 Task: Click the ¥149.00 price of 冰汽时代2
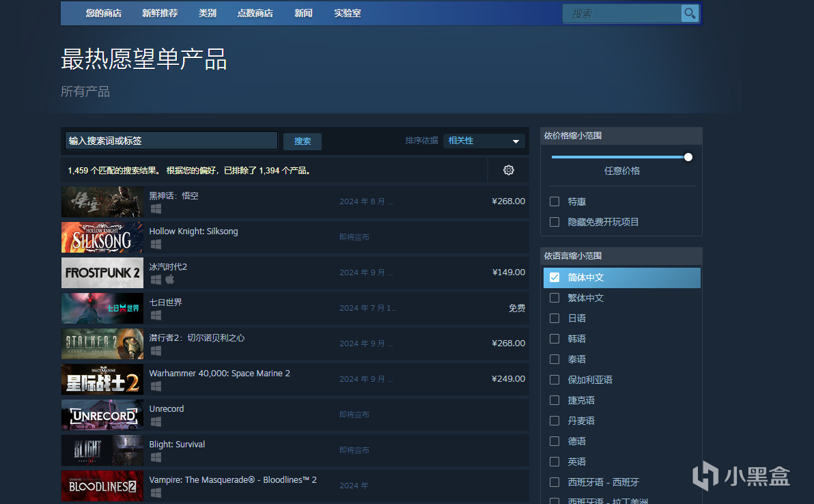(509, 272)
